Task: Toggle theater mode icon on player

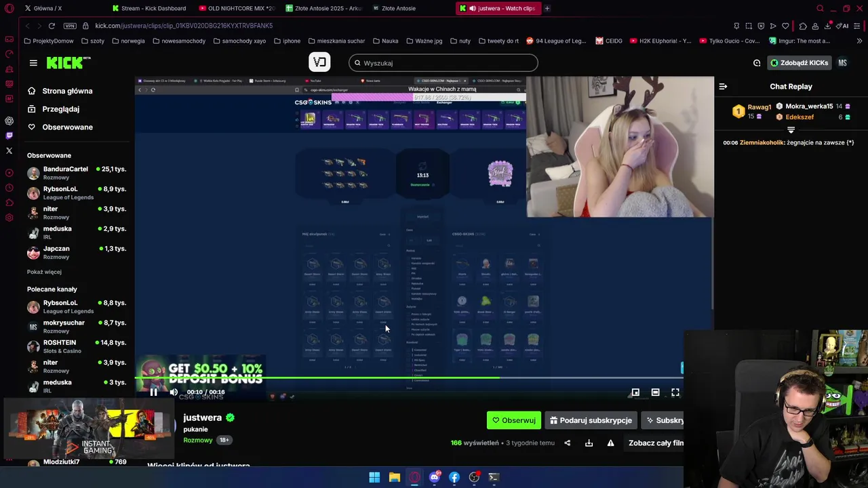Action: pyautogui.click(x=655, y=392)
